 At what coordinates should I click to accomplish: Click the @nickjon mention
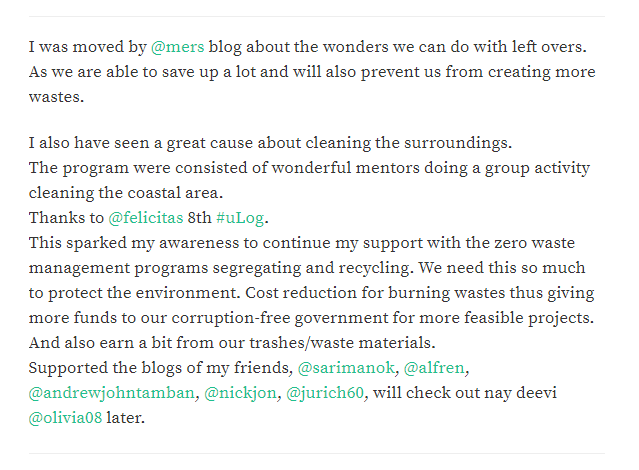click(240, 393)
